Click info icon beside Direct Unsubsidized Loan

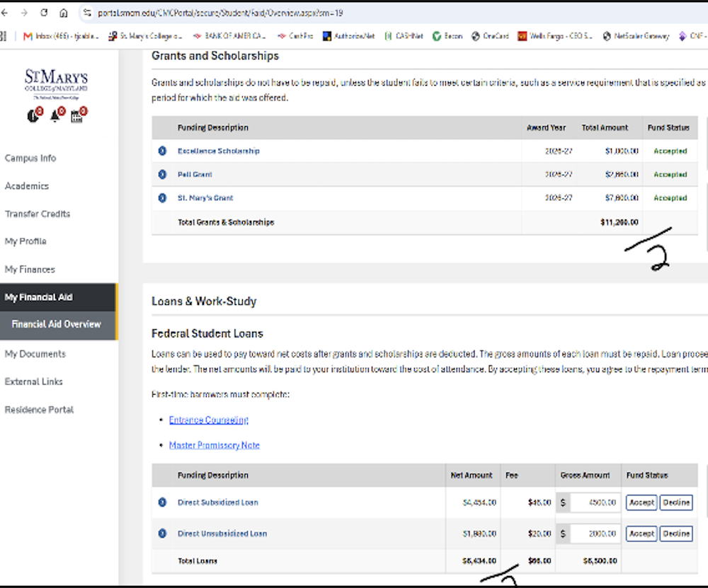[162, 534]
